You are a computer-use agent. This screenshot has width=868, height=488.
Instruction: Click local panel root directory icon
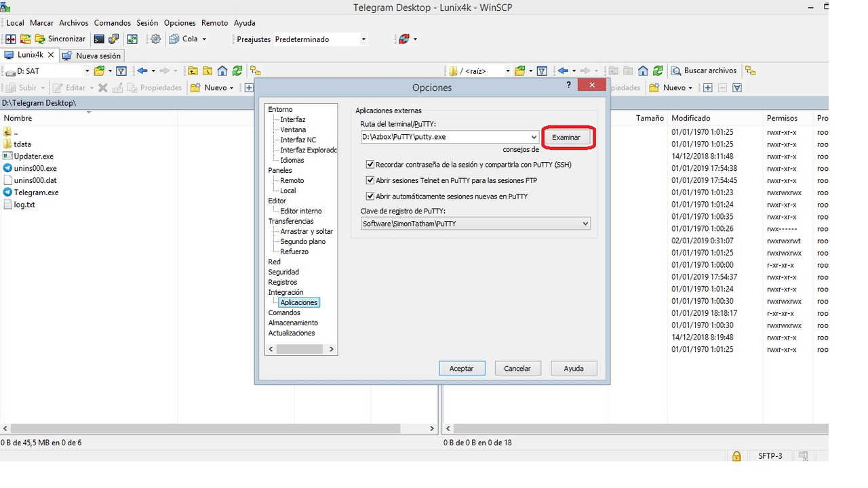pos(208,70)
